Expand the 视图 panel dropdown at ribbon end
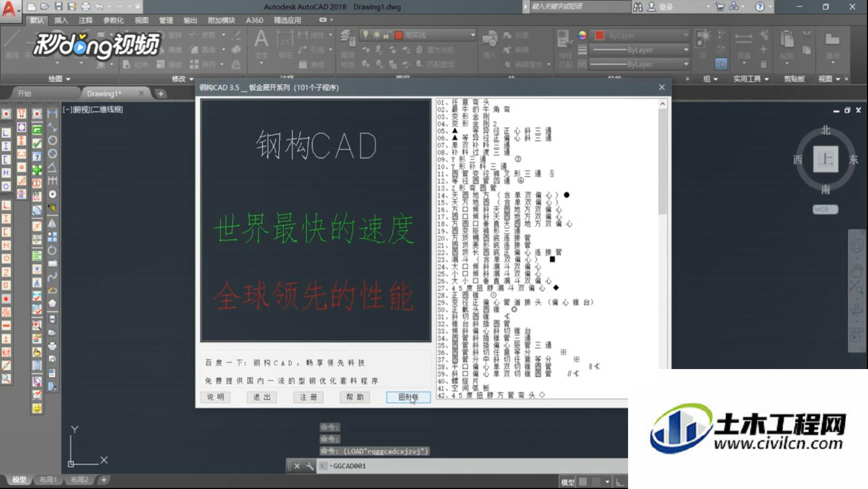 click(x=829, y=79)
